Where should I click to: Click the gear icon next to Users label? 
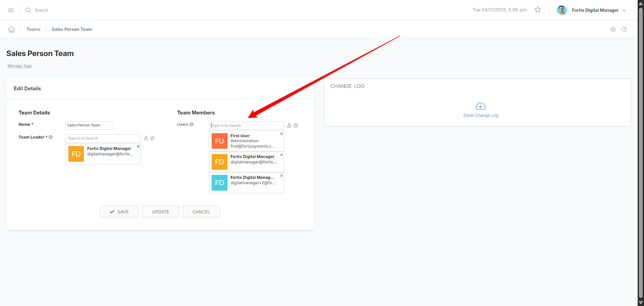(192, 124)
